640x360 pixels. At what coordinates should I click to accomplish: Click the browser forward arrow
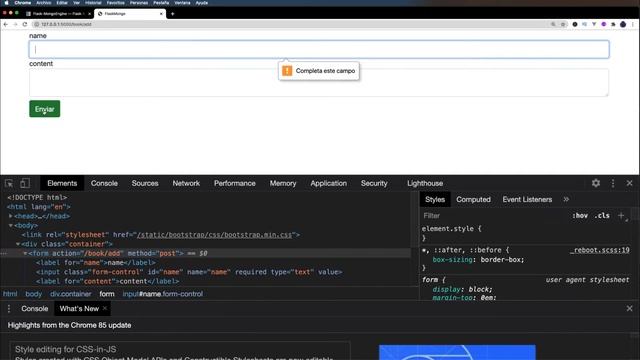(15, 24)
